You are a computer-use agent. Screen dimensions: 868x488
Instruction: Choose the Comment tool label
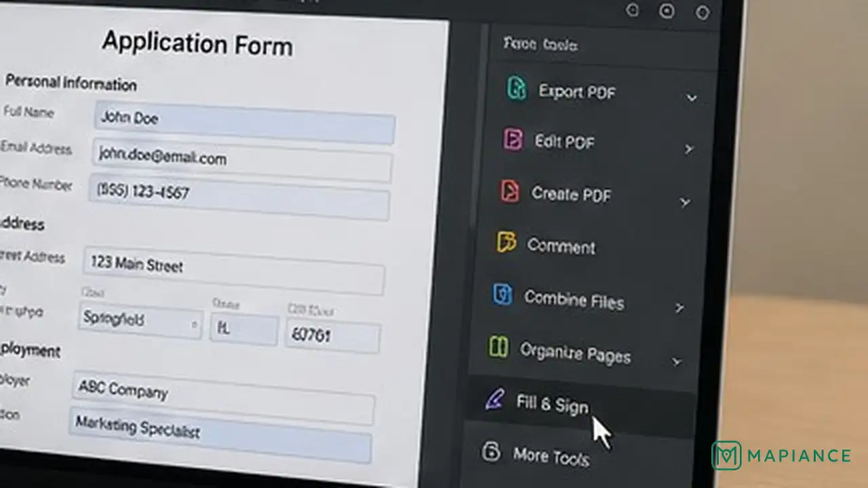(561, 246)
